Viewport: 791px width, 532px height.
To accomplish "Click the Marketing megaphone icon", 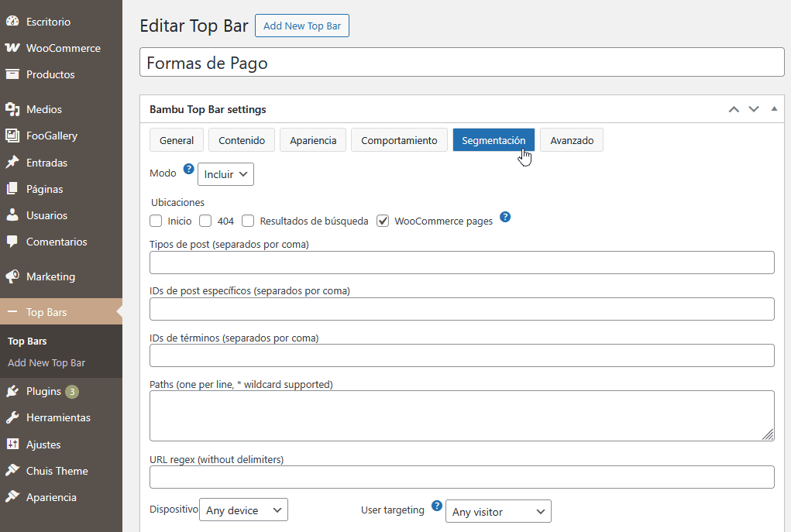I will (12, 276).
